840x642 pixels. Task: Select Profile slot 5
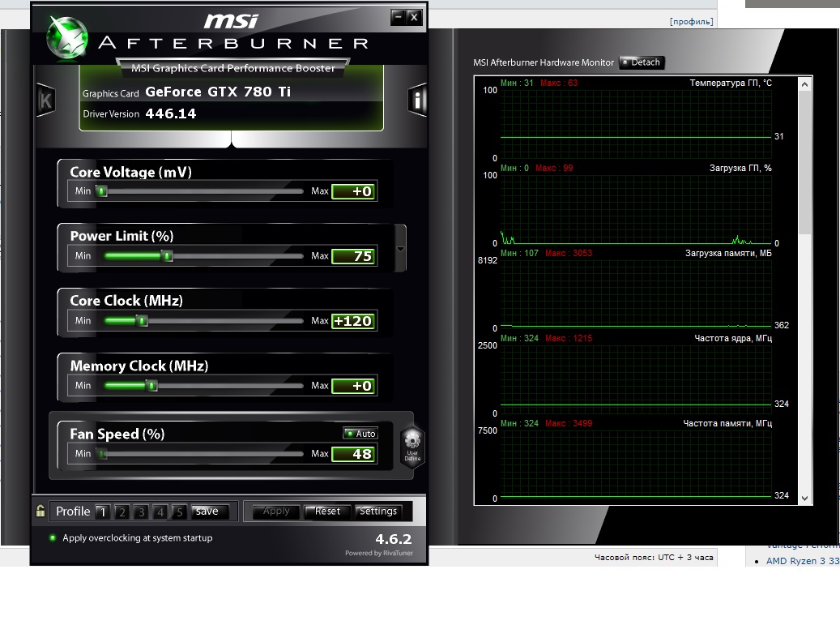[180, 511]
